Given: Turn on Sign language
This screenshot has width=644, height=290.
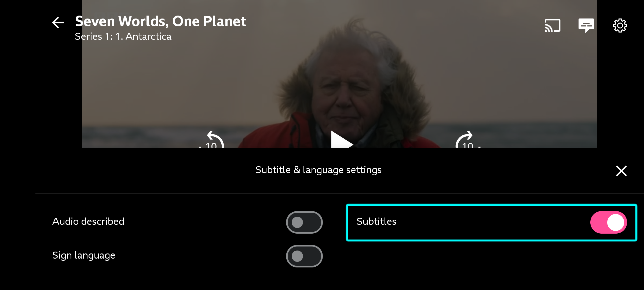Looking at the screenshot, I should click(304, 256).
